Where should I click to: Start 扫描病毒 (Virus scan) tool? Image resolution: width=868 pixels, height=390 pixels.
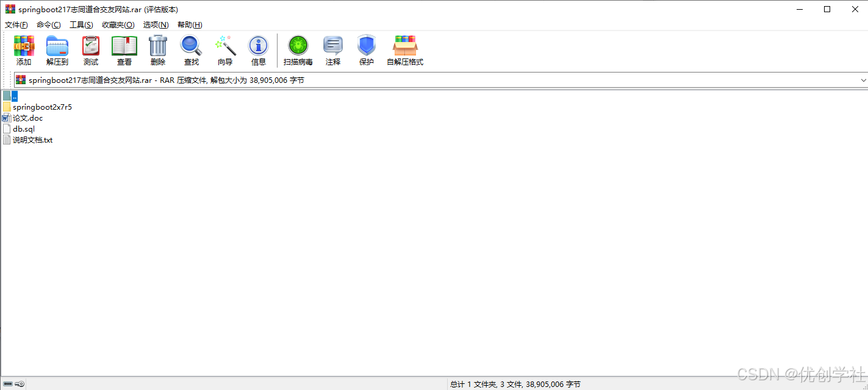tap(298, 46)
